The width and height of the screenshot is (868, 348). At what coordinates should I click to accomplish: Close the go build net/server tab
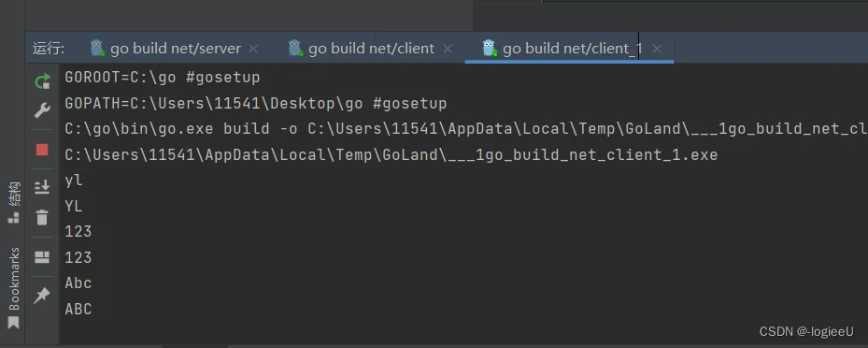253,49
